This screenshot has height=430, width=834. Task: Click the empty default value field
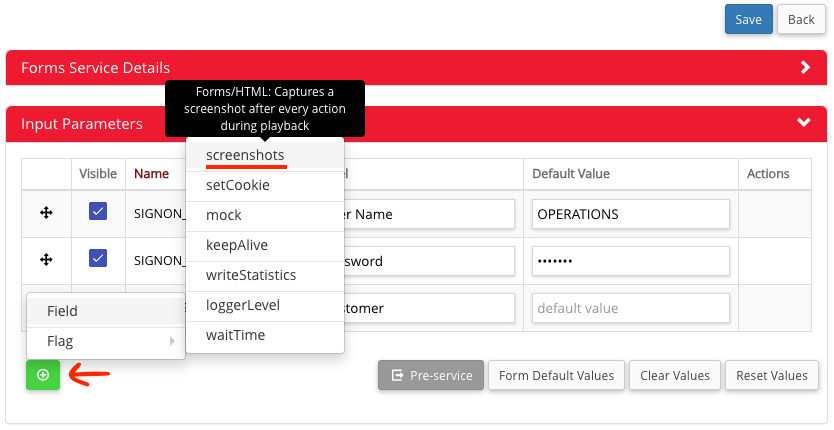[631, 308]
